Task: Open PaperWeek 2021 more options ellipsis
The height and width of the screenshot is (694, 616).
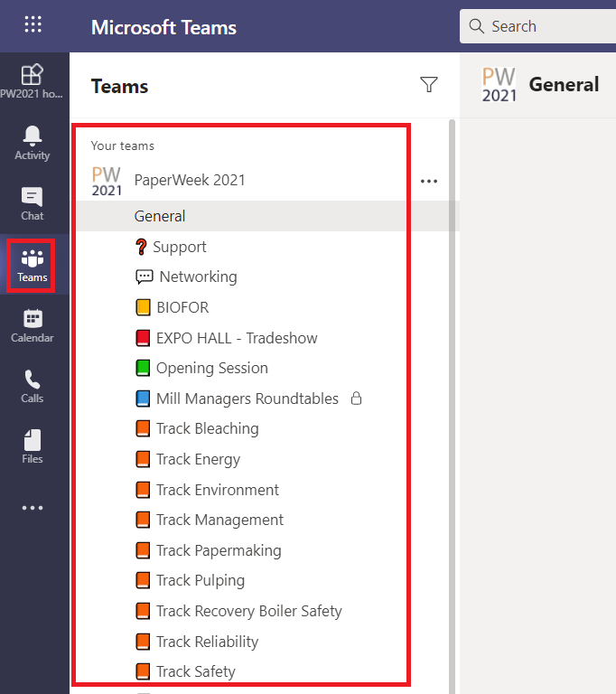Action: tap(429, 181)
